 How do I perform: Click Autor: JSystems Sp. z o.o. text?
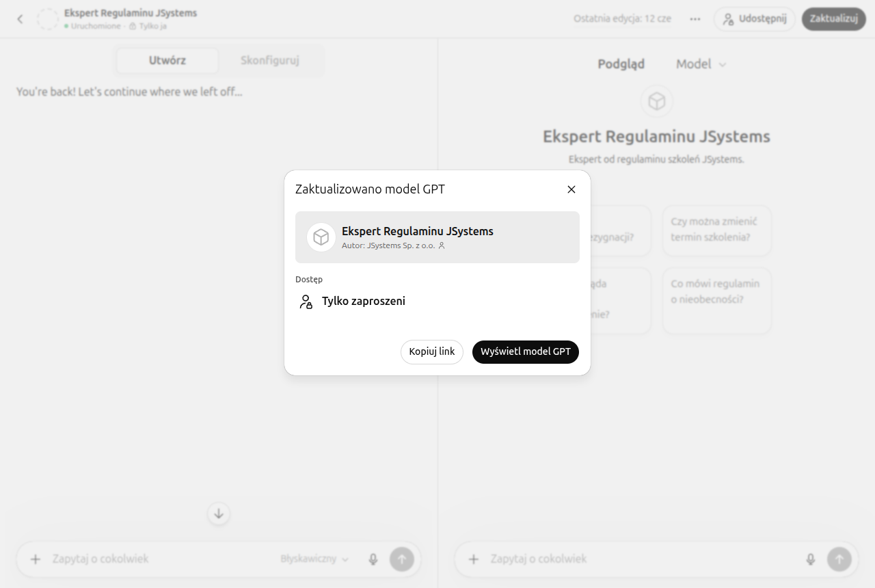[x=388, y=245]
